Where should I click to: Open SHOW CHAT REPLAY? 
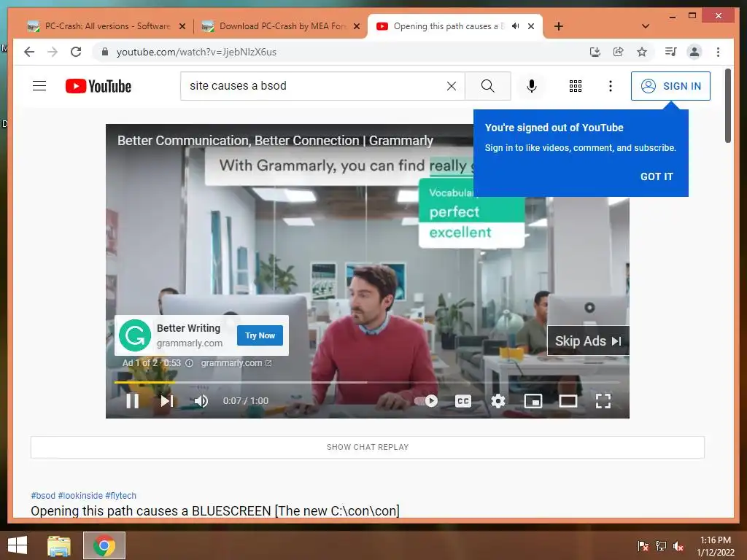pos(368,447)
